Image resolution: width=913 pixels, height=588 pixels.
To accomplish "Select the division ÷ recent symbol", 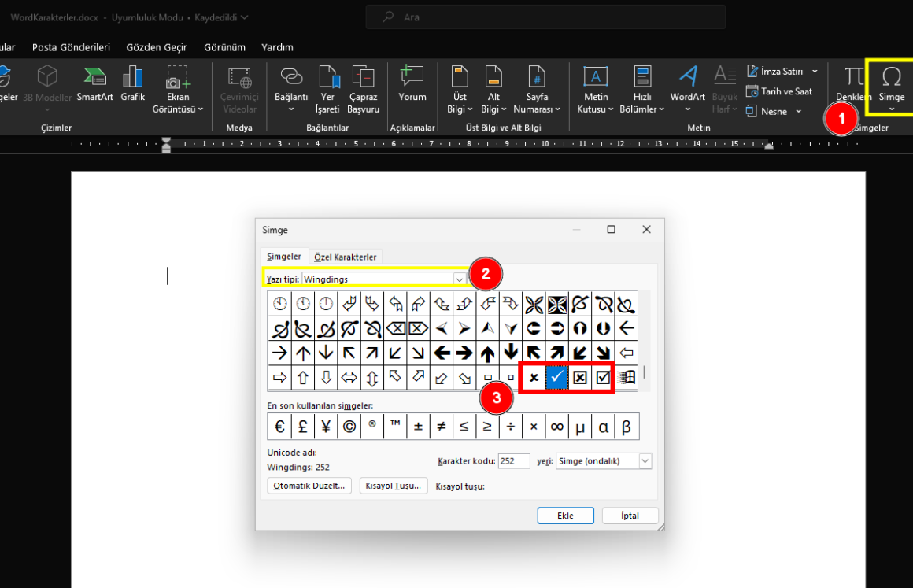I will coord(511,427).
